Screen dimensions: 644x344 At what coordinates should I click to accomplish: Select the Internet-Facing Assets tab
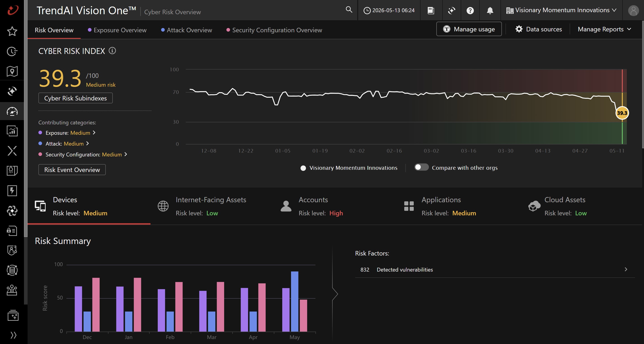212,206
